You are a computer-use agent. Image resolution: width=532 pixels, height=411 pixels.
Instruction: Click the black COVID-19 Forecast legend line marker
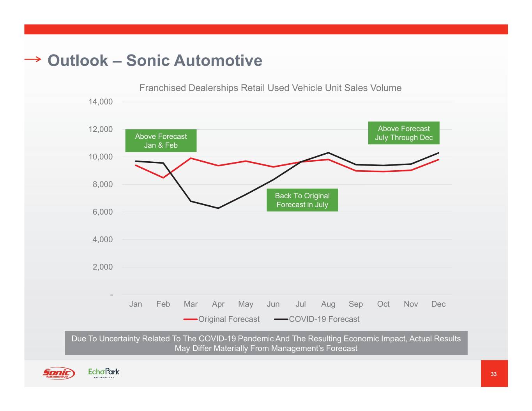pyautogui.click(x=281, y=319)
